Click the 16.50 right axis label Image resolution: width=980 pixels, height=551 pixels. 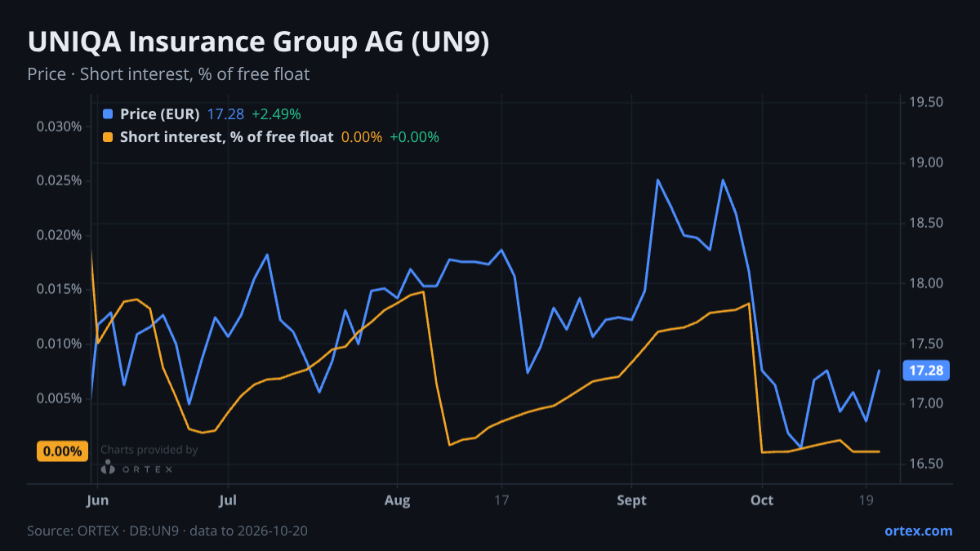926,464
